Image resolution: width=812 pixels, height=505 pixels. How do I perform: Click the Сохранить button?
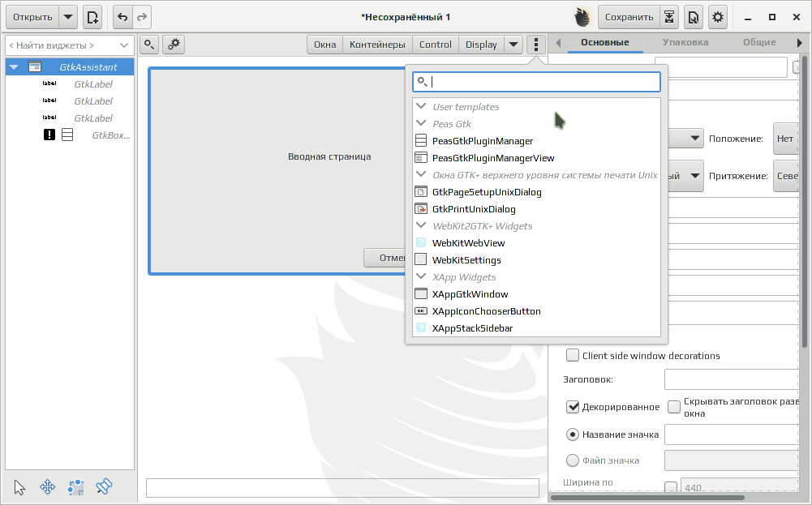[629, 17]
